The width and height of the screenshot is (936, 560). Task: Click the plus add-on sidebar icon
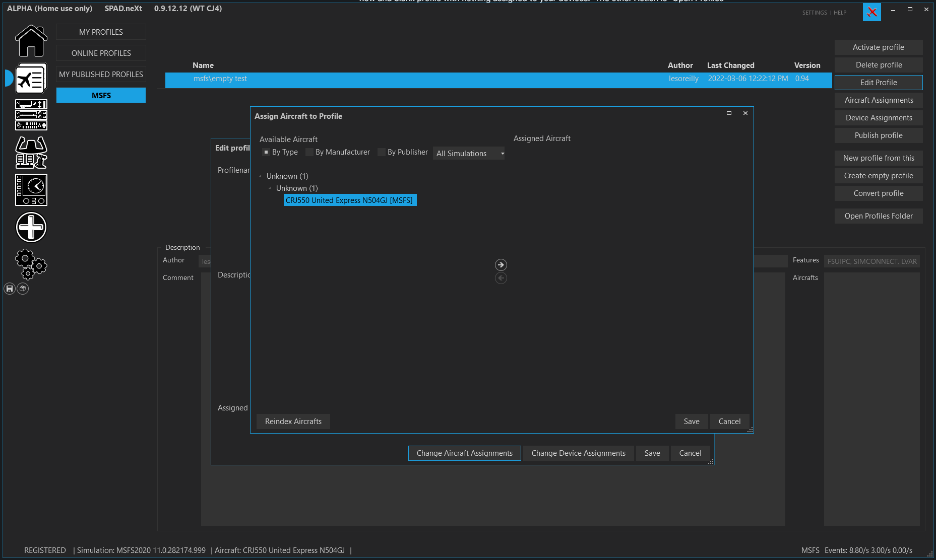[x=31, y=227]
